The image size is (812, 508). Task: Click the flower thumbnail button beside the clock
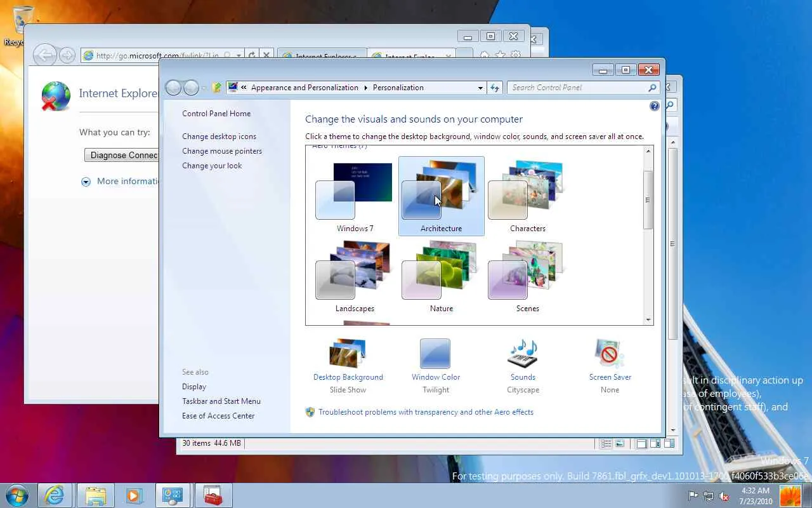coord(790,495)
